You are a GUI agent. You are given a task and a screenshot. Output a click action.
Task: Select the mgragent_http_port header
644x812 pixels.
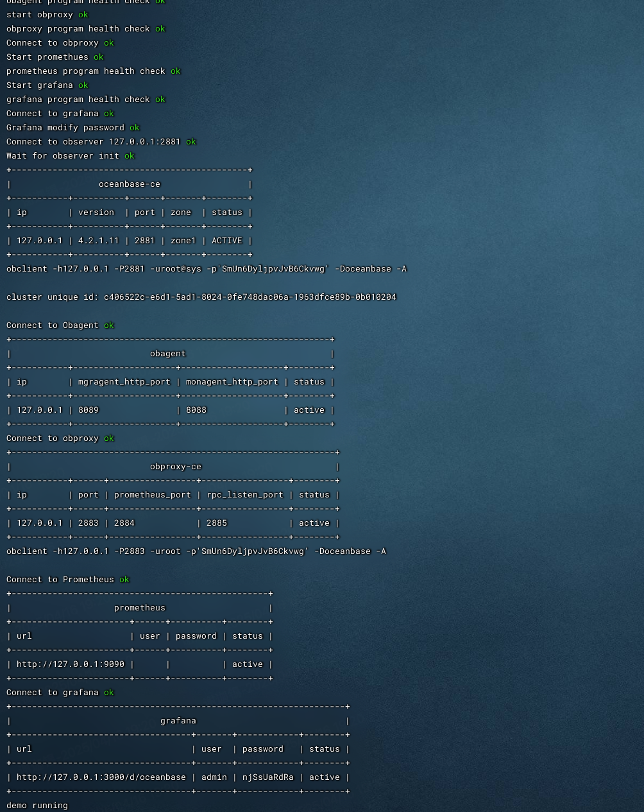click(124, 382)
